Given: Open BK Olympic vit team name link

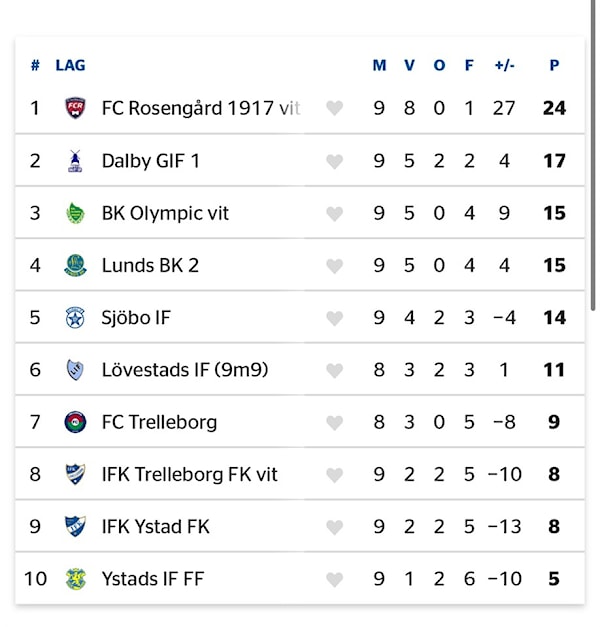Looking at the screenshot, I should click(165, 213).
